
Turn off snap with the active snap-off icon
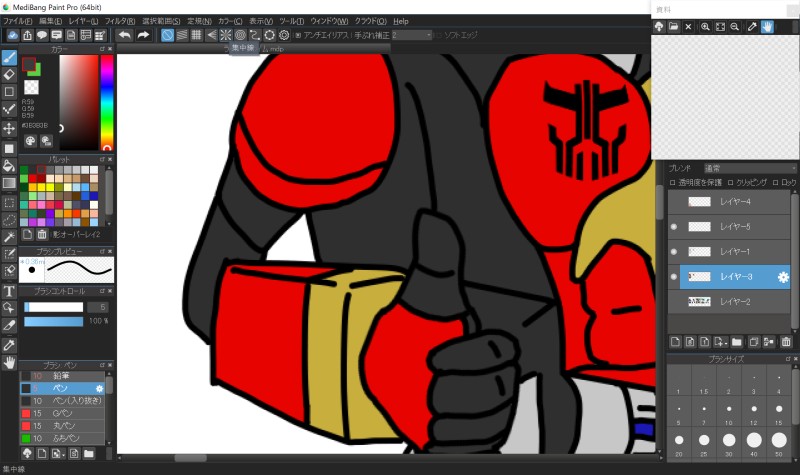tap(167, 35)
